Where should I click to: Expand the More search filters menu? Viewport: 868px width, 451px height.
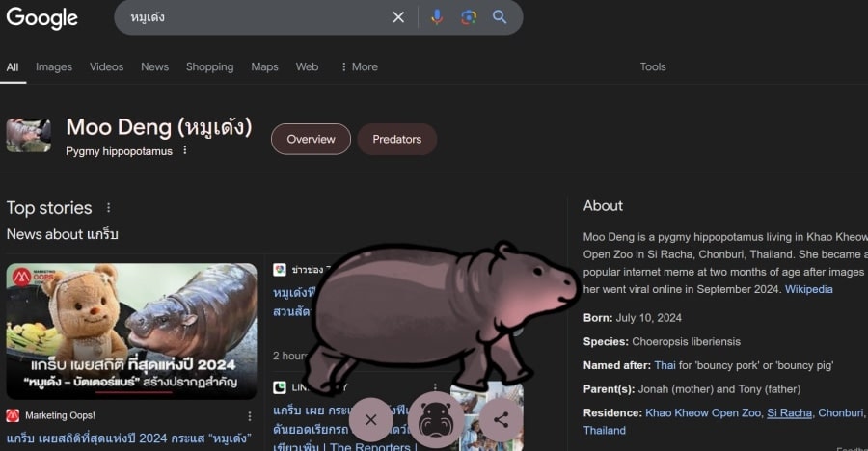360,66
